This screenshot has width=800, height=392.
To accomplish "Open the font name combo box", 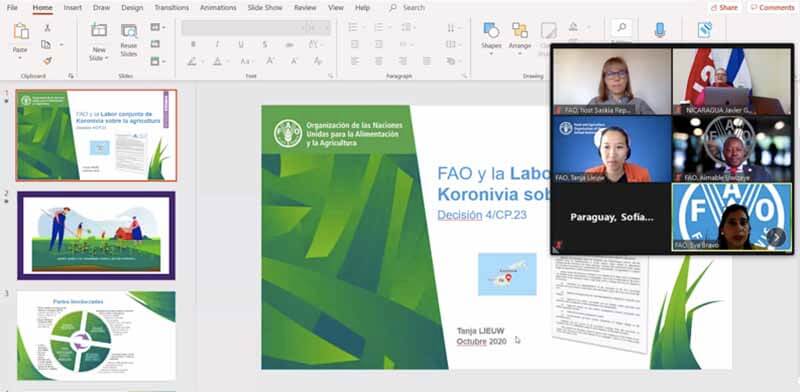I will [x=243, y=28].
